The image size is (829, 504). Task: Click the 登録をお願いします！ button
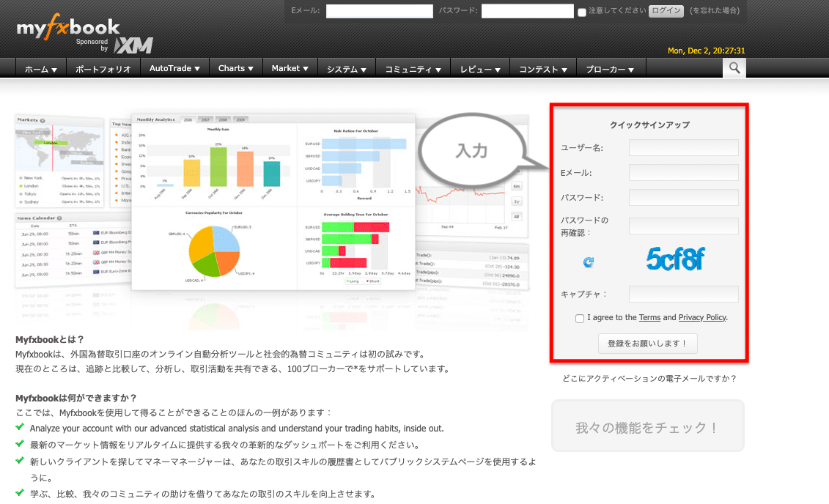[648, 344]
